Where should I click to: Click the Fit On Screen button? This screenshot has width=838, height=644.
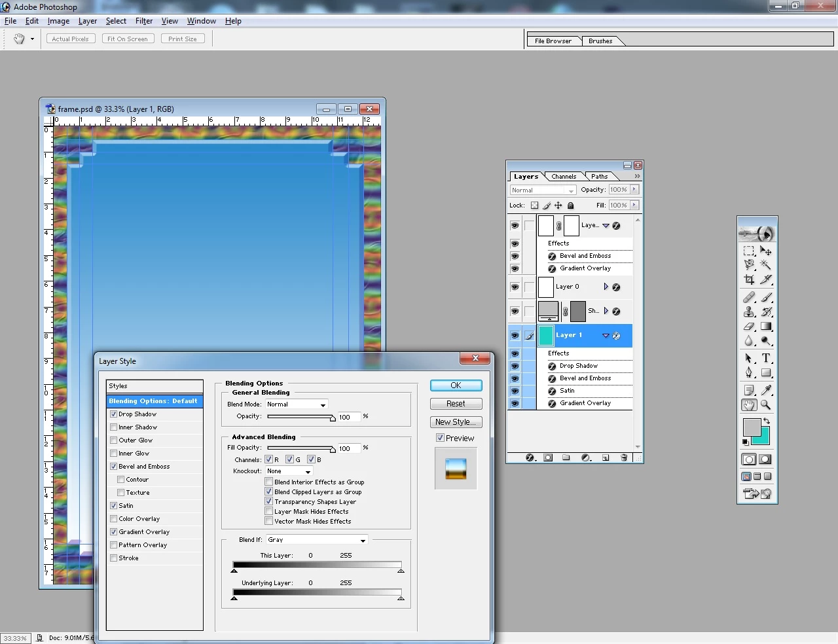click(128, 39)
